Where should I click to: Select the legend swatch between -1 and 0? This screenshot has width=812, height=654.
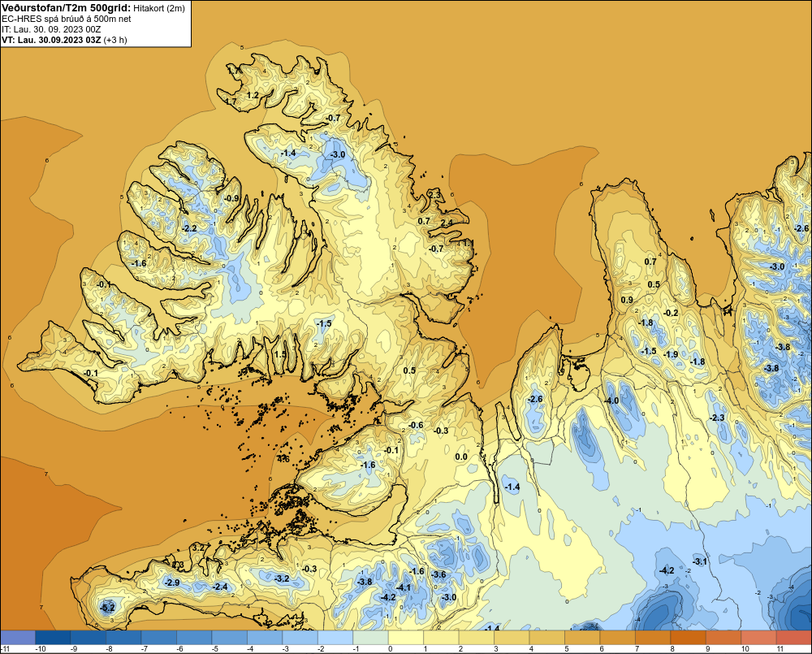[x=370, y=638]
